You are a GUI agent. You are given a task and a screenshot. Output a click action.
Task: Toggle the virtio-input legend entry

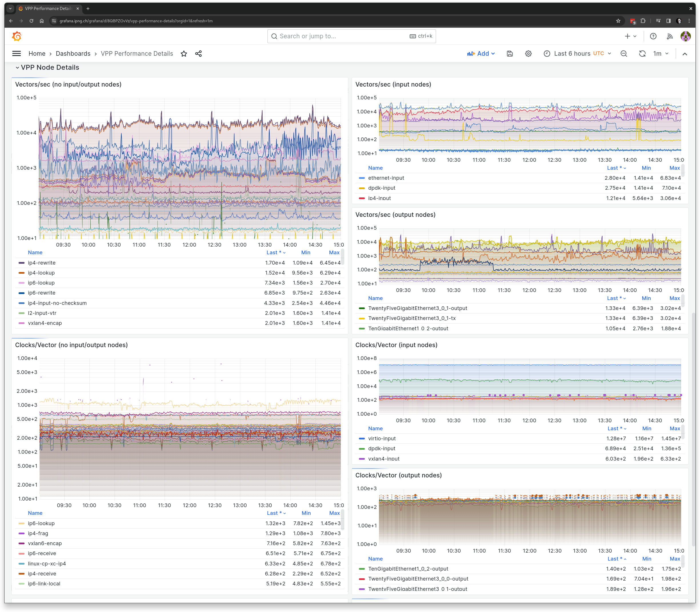[x=381, y=438]
